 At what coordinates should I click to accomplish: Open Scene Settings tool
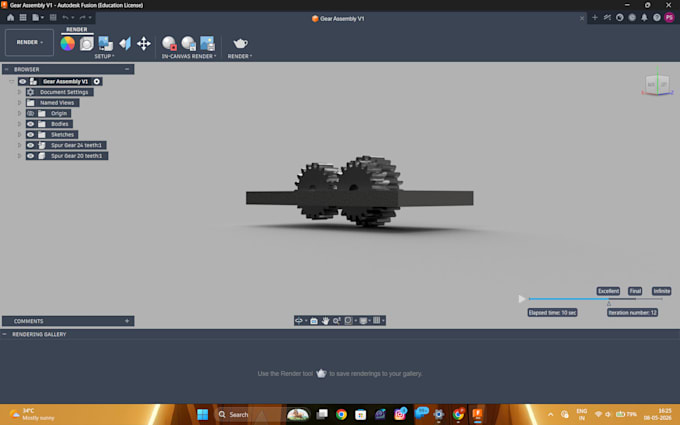(86, 43)
